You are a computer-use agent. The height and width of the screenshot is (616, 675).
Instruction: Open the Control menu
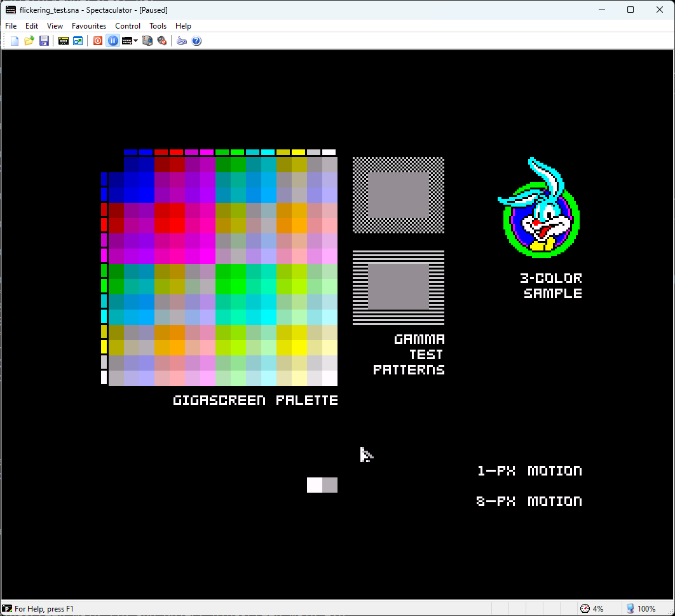[127, 26]
